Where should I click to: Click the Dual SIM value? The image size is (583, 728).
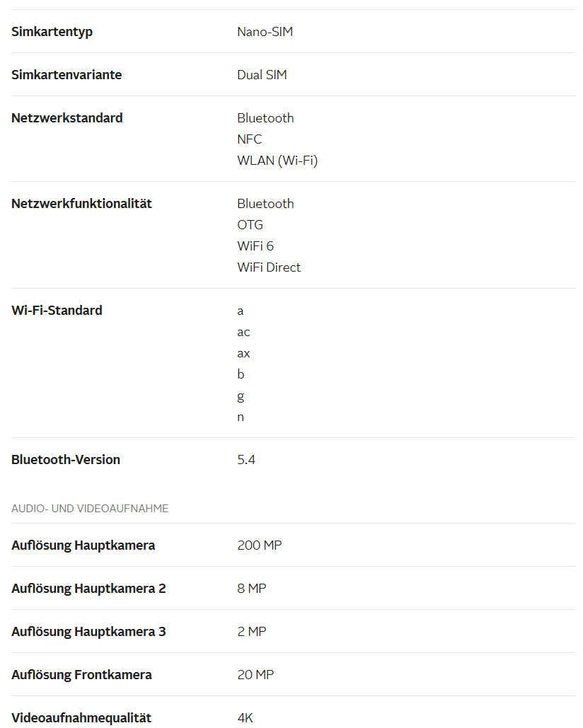pyautogui.click(x=262, y=75)
